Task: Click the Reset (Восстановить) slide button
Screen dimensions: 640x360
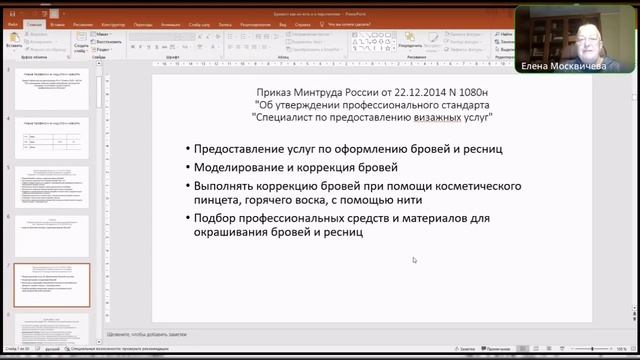Action: coord(106,42)
